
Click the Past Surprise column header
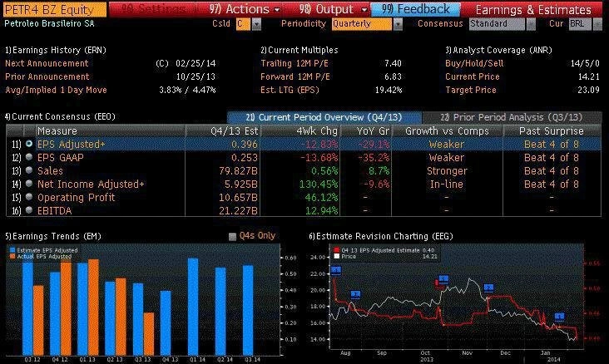(x=552, y=130)
